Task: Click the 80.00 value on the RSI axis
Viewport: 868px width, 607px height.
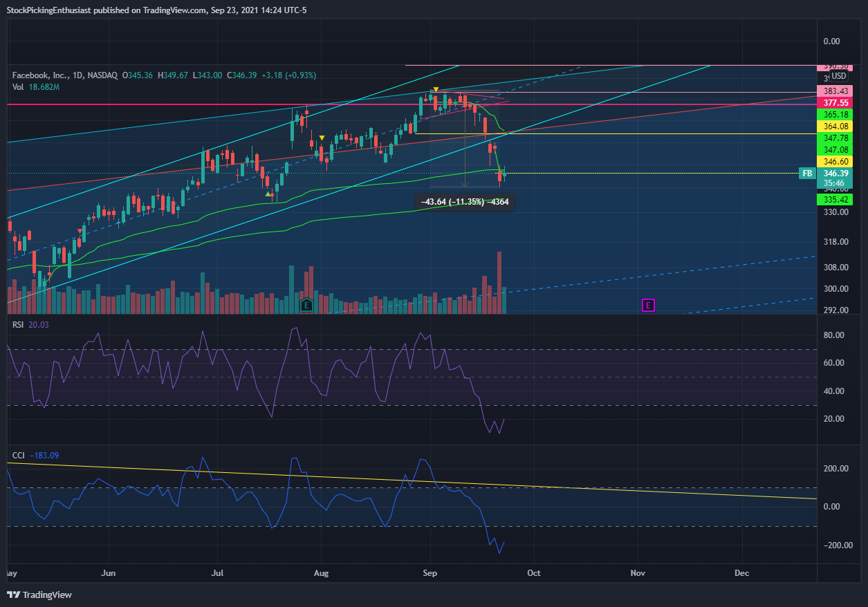Action: tap(834, 335)
